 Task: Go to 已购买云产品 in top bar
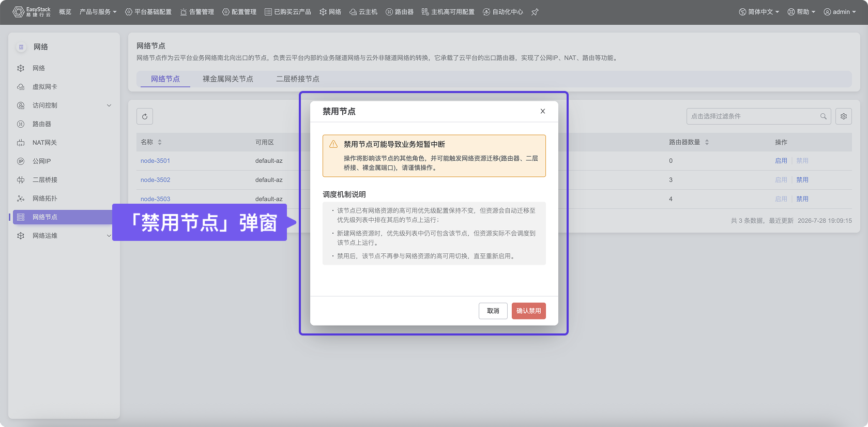point(288,12)
